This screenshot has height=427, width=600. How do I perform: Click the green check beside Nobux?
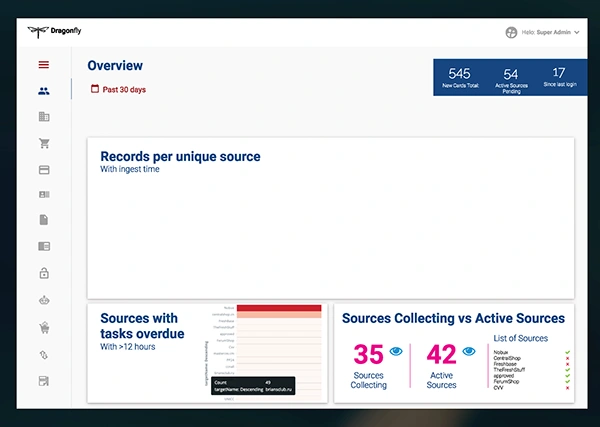(x=567, y=352)
